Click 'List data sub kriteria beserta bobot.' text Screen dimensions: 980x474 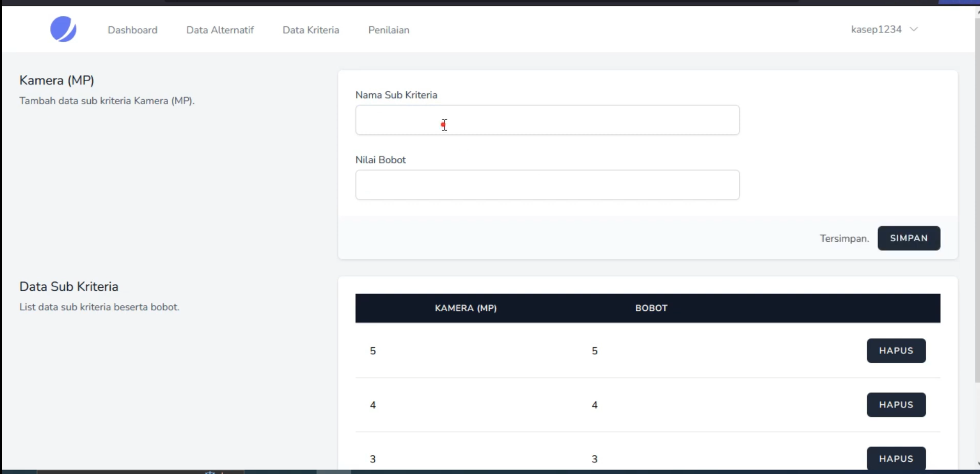point(99,307)
